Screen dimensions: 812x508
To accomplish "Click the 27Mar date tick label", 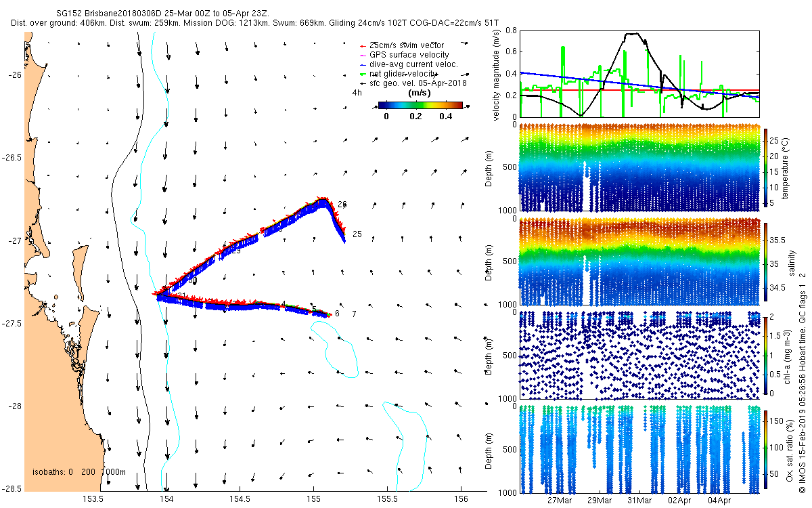I will (x=560, y=501).
